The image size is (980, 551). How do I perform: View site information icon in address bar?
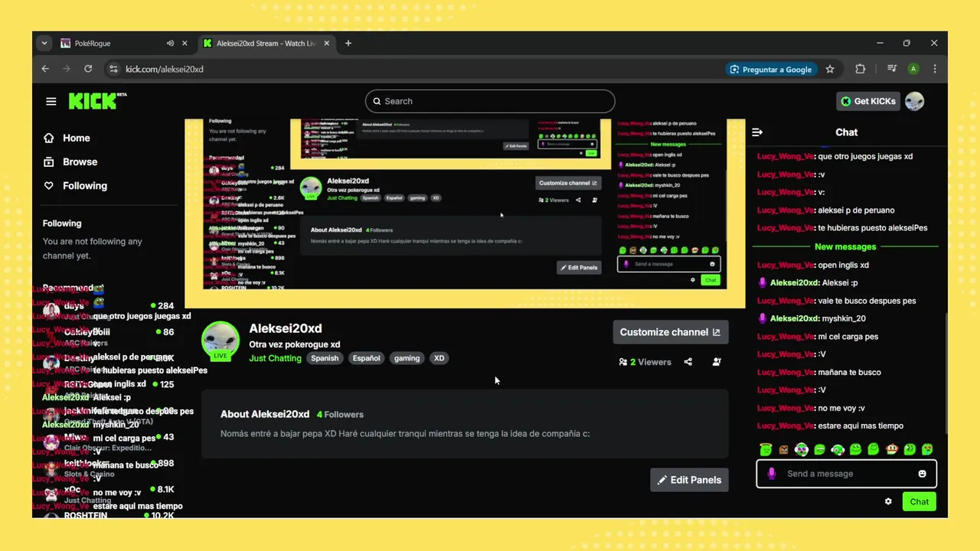[113, 69]
